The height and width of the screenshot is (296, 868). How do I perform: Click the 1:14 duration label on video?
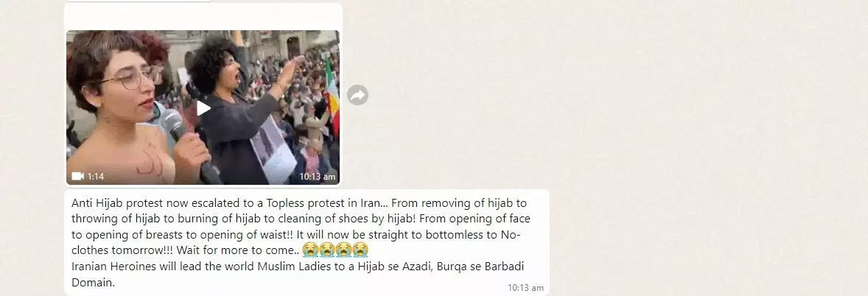point(96,177)
